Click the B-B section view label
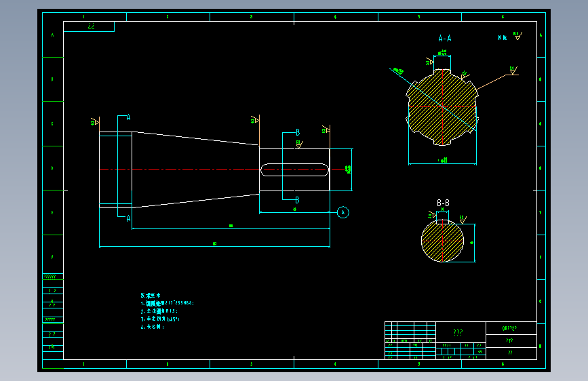Screen dimensions: 588x381 (x=443, y=203)
